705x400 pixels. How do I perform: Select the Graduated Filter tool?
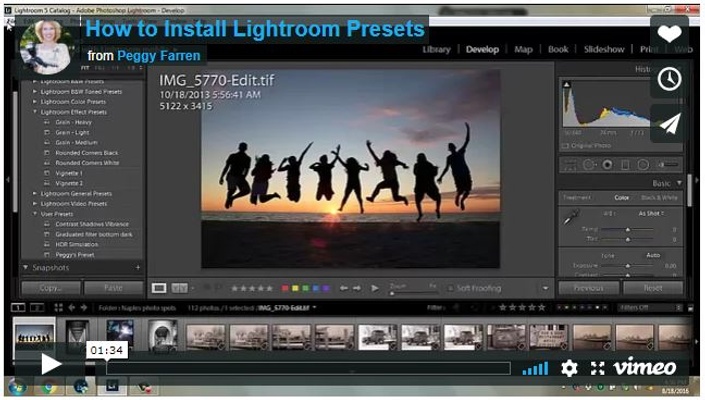pyautogui.click(x=625, y=165)
